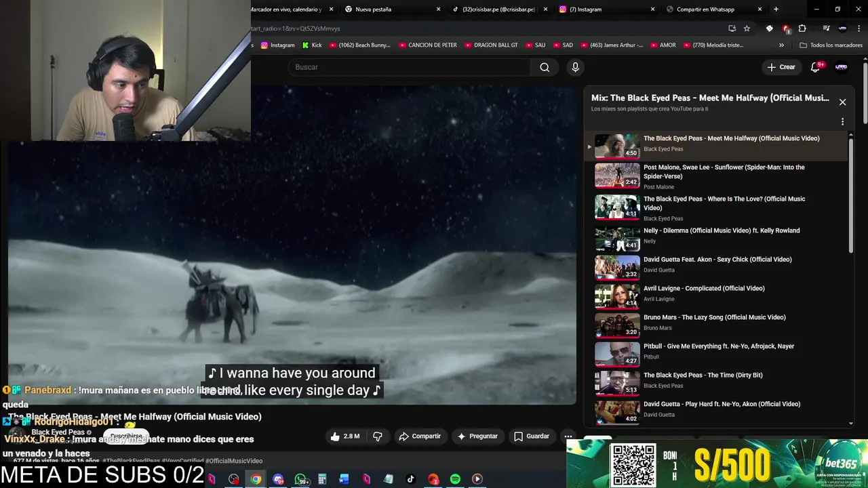The height and width of the screenshot is (488, 868).
Task: Open DRAGON BALL GT bookmark
Action: pos(490,45)
